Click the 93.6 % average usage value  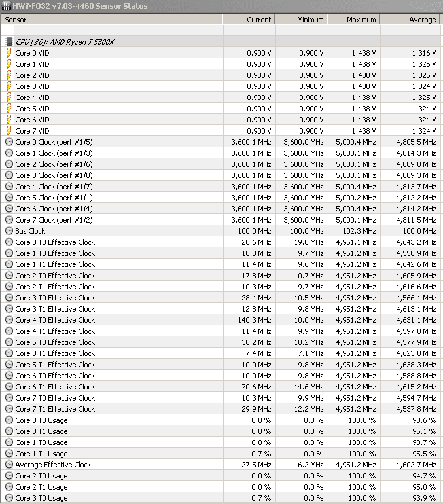click(x=424, y=420)
